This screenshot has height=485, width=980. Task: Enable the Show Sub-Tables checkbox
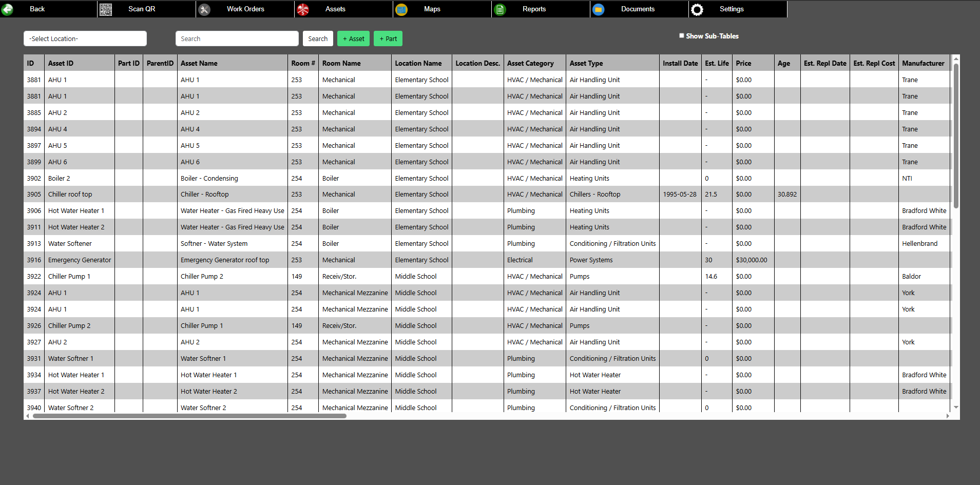click(682, 36)
